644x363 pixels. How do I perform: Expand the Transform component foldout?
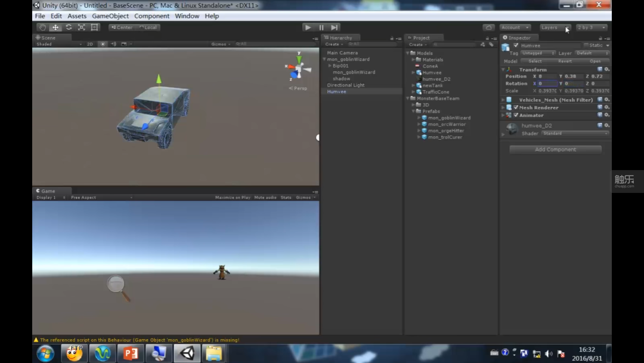(x=503, y=69)
